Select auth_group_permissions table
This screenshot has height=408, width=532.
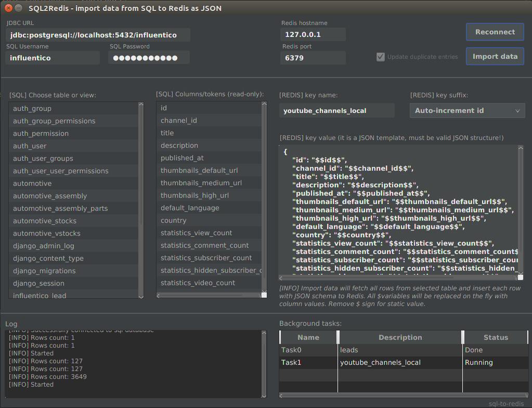click(x=73, y=121)
